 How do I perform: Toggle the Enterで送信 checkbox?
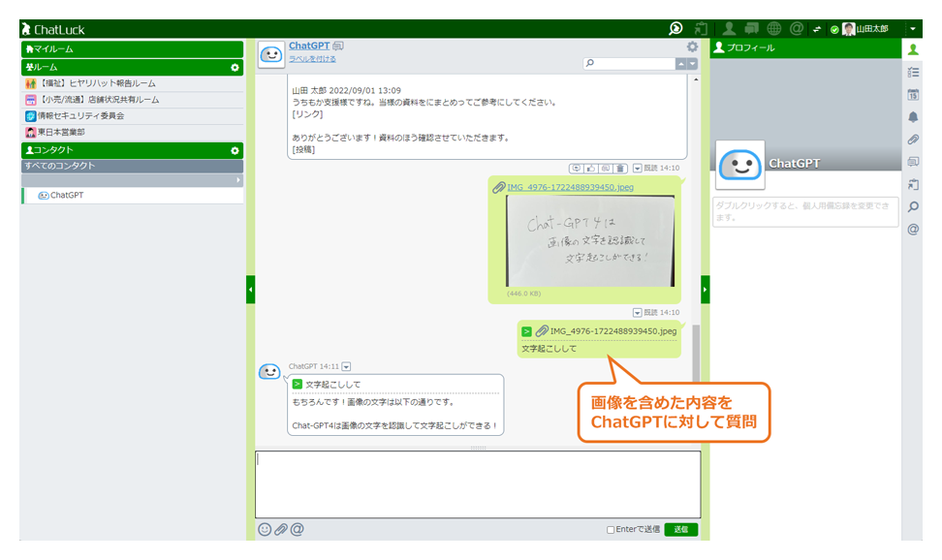point(611,530)
